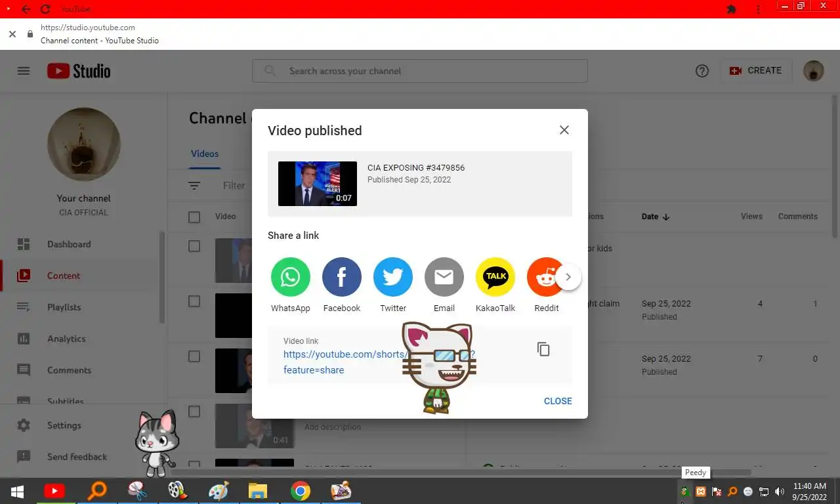Open the youtube.com/shorts video link
This screenshot has height=504, width=840.
[x=379, y=362]
